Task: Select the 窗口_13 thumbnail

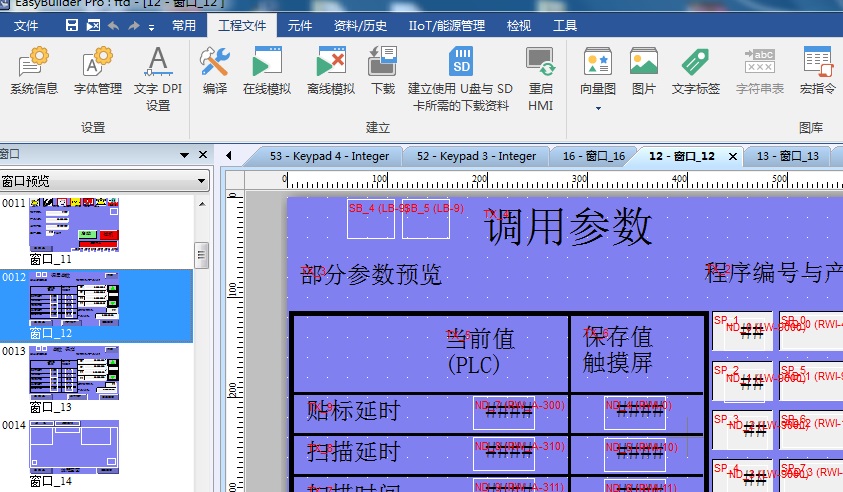Action: [x=74, y=378]
